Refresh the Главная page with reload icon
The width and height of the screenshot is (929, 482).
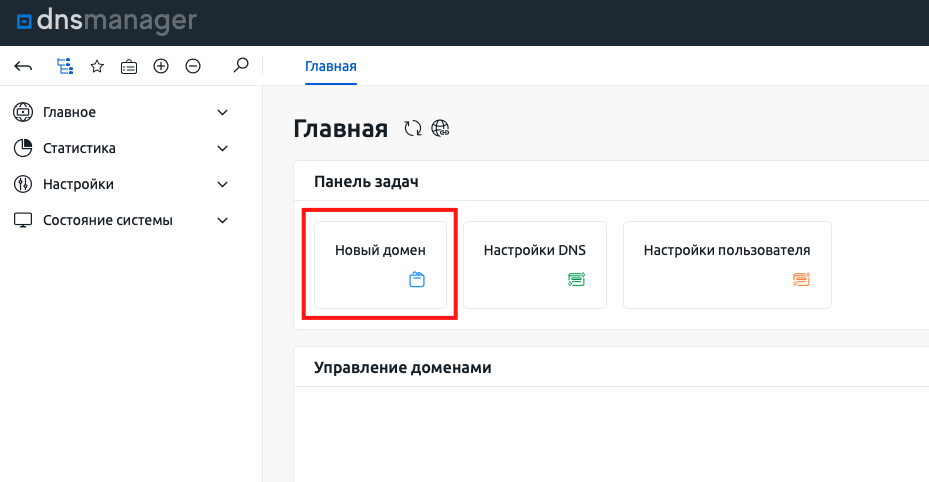point(412,128)
